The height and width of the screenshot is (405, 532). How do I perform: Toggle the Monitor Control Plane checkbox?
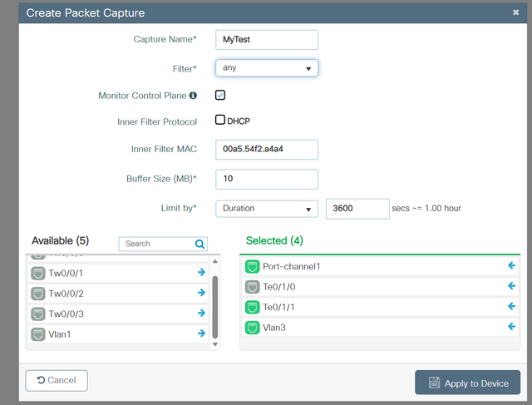click(x=220, y=95)
